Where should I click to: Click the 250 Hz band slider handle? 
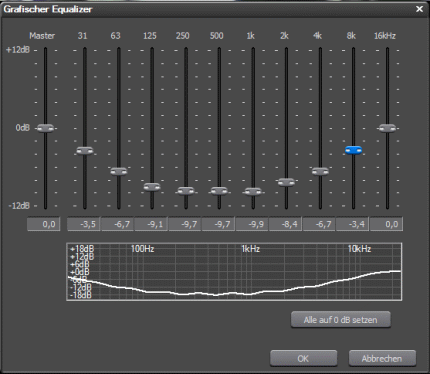(186, 191)
